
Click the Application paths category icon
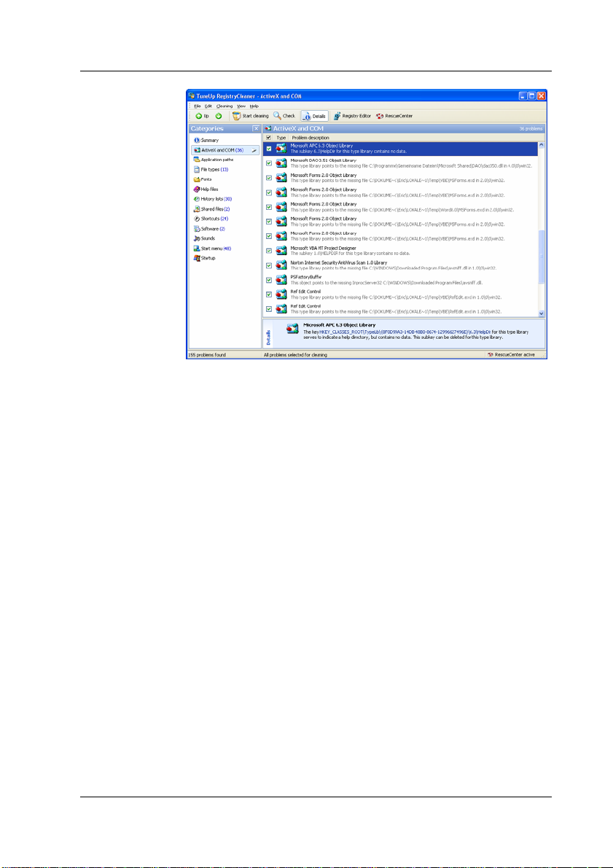coord(197,160)
